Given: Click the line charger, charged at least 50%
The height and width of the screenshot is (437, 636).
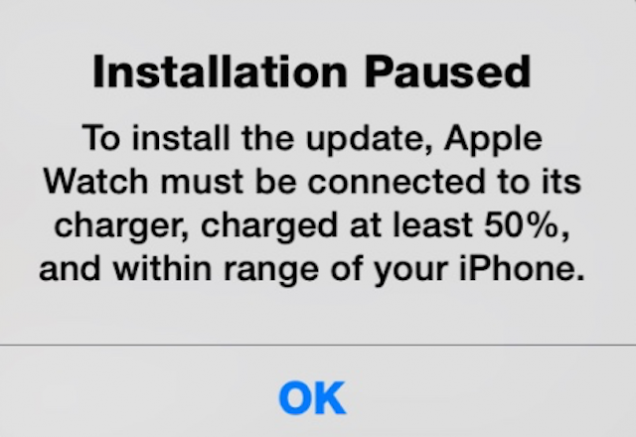Looking at the screenshot, I should click(x=312, y=227).
